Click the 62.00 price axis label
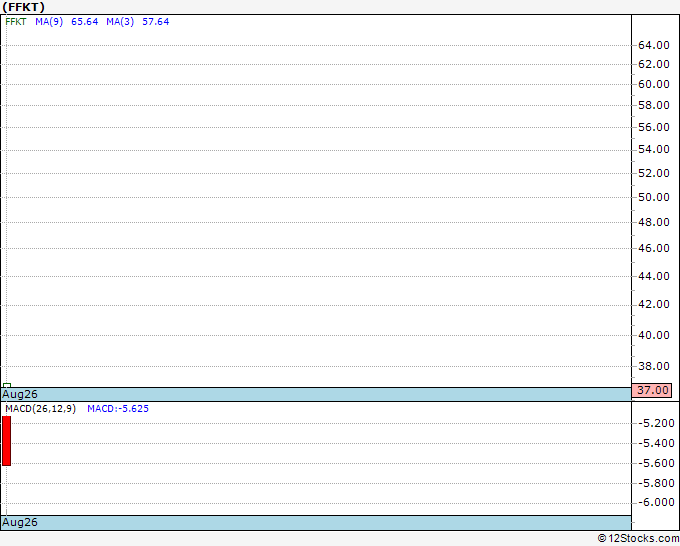 coord(654,64)
